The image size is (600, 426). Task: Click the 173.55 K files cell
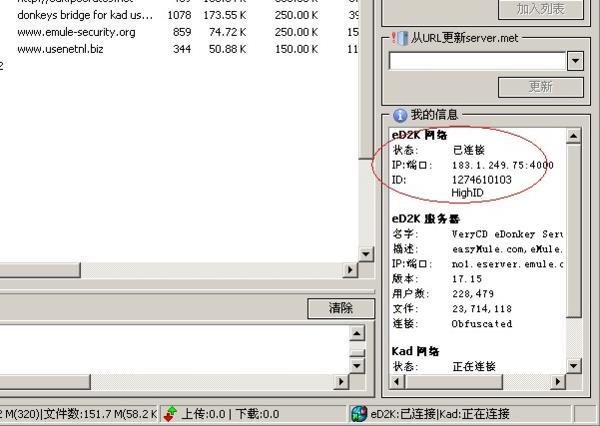(225, 15)
